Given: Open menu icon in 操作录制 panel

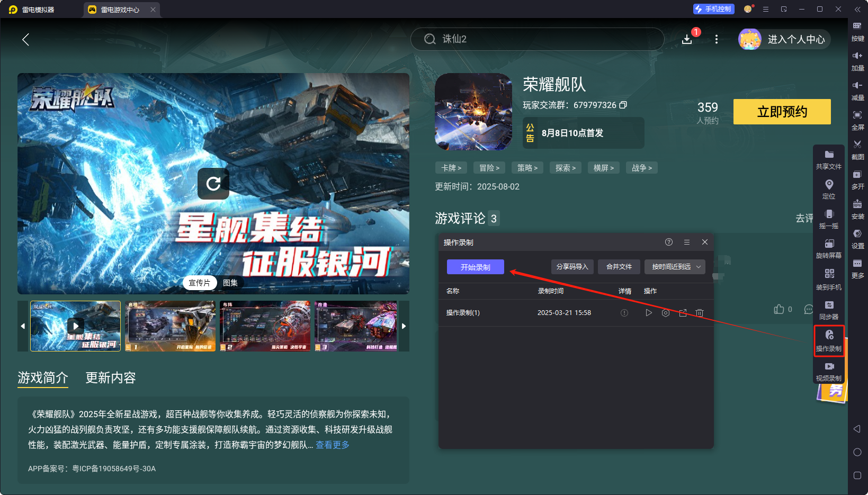Looking at the screenshot, I should [687, 242].
